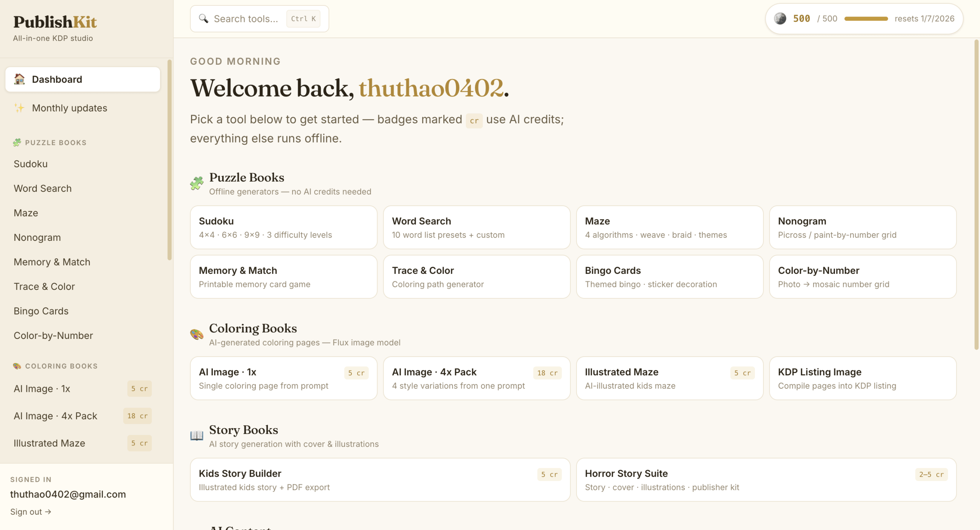Open the Memory & Match tool card
The height and width of the screenshot is (530, 980).
pyautogui.click(x=284, y=277)
